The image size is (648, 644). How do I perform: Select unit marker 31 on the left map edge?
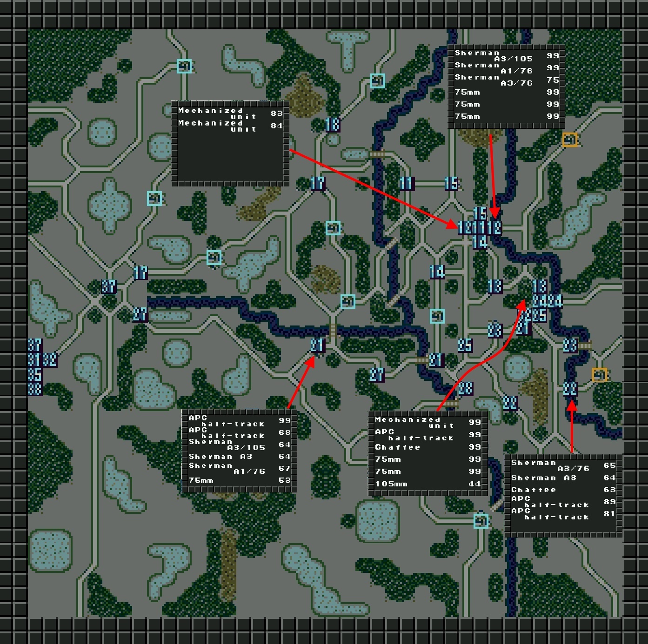35,360
